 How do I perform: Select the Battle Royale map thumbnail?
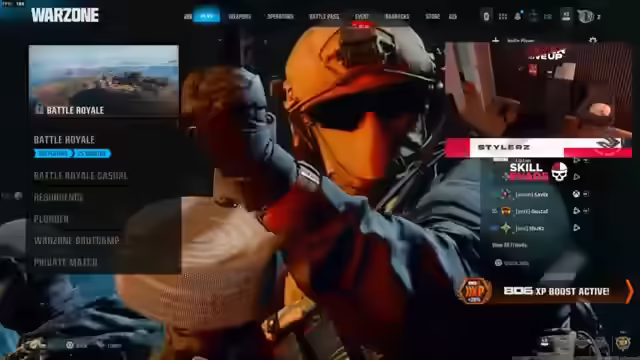pos(104,81)
